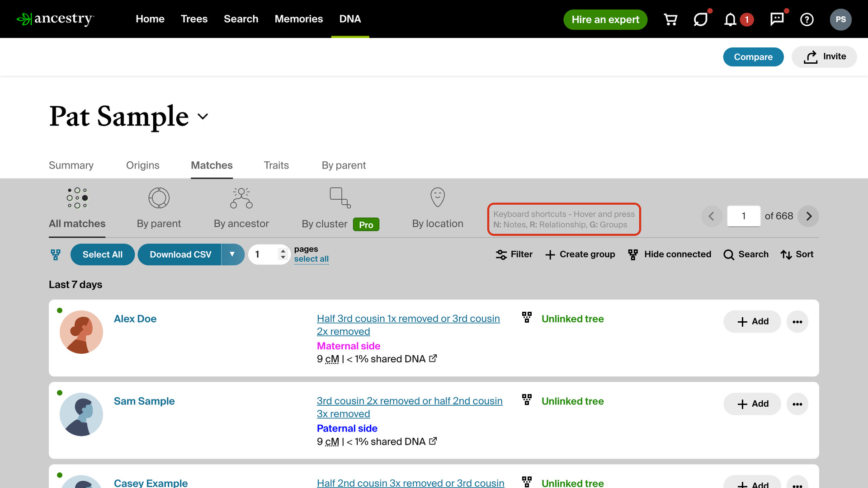Click the Ancestry logo
Image resolution: width=868 pixels, height=488 pixels.
[55, 19]
